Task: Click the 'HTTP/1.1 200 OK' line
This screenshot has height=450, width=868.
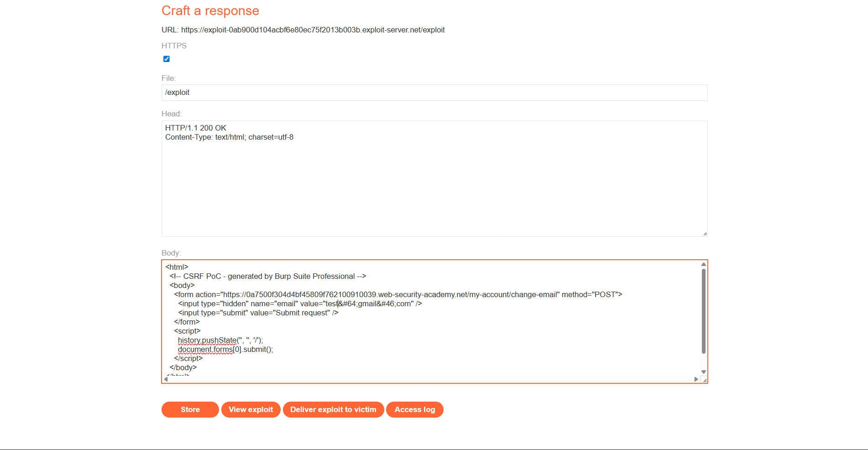Action: (196, 128)
